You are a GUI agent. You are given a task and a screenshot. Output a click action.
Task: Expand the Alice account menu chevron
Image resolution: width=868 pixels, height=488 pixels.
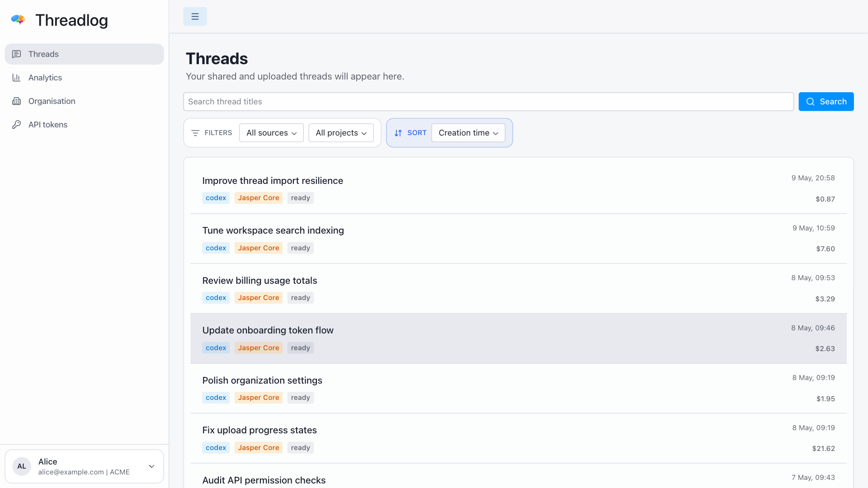pos(152,466)
